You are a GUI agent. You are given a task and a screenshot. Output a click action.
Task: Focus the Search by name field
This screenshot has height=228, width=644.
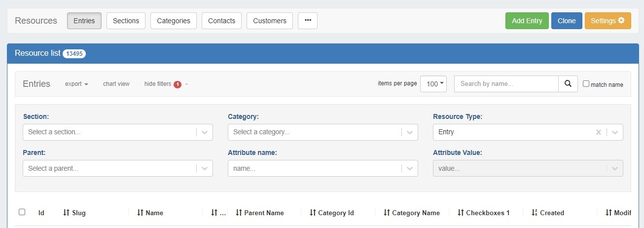506,84
